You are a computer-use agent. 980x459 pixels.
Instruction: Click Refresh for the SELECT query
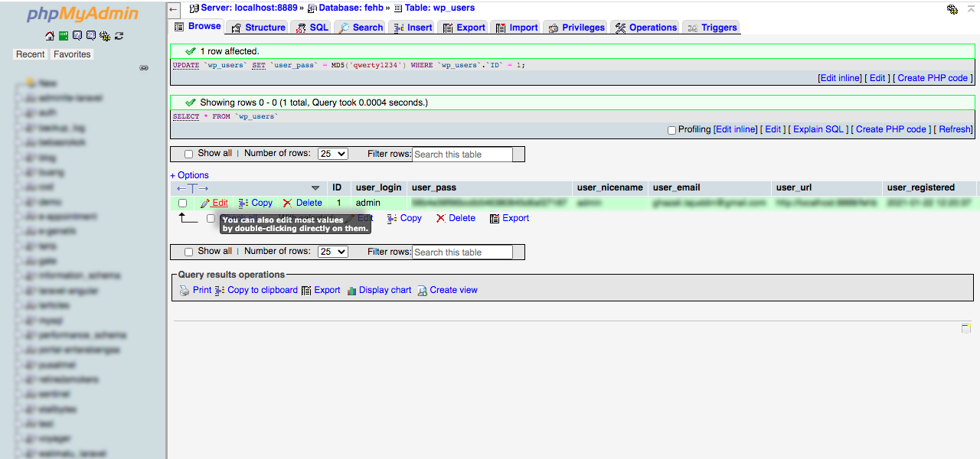click(955, 129)
